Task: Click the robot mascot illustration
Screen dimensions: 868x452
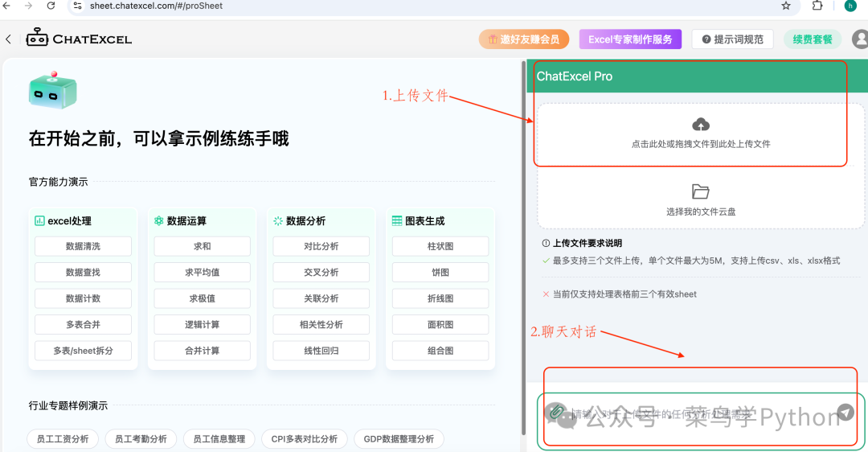Action: tap(52, 90)
